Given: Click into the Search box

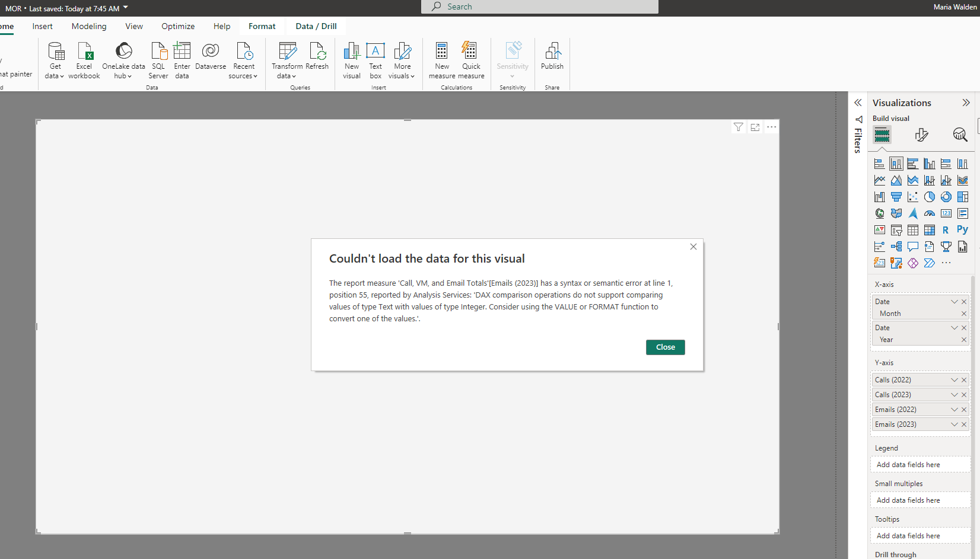Looking at the screenshot, I should pyautogui.click(x=540, y=7).
